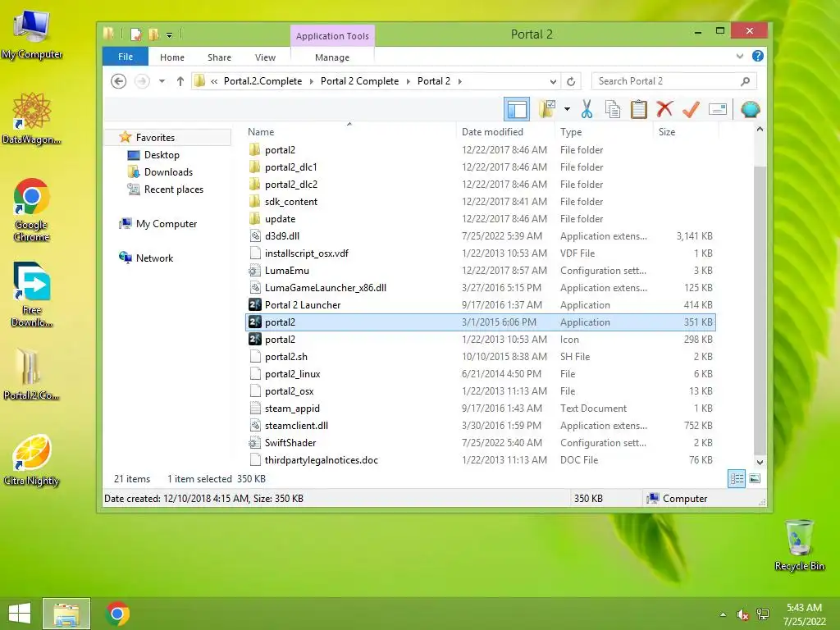Image resolution: width=840 pixels, height=630 pixels.
Task: Select the portal2 Icon file
Action: (481, 339)
